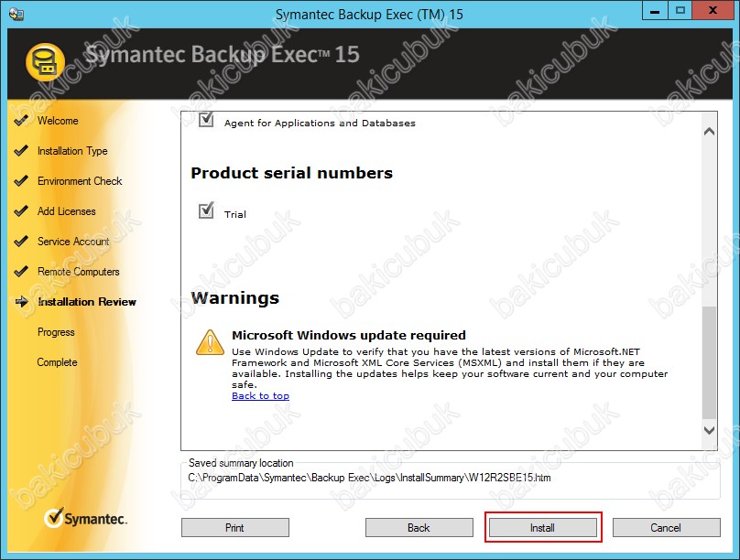The image size is (740, 560).
Task: Open the title bar system menu icon
Action: click(x=16, y=14)
